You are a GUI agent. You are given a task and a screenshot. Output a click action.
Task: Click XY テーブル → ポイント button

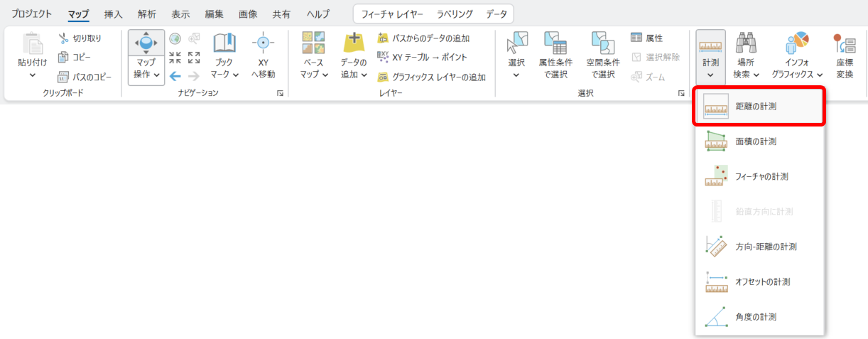pos(422,57)
